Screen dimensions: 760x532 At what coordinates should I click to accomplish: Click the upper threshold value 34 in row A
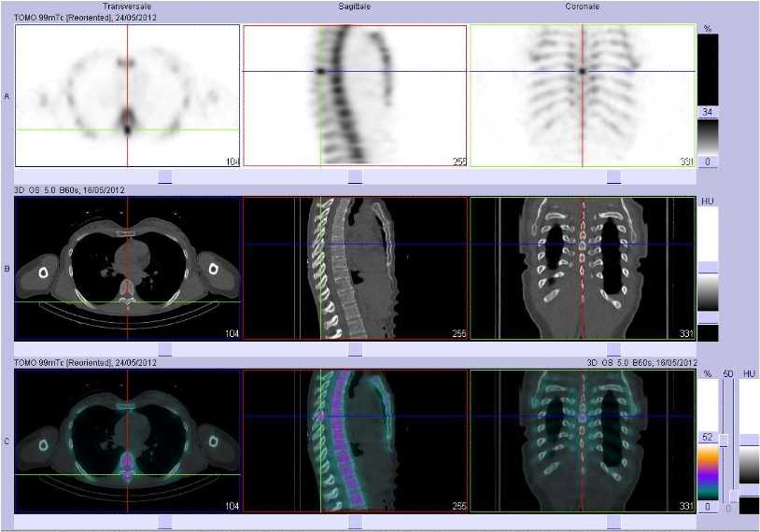[x=708, y=112]
